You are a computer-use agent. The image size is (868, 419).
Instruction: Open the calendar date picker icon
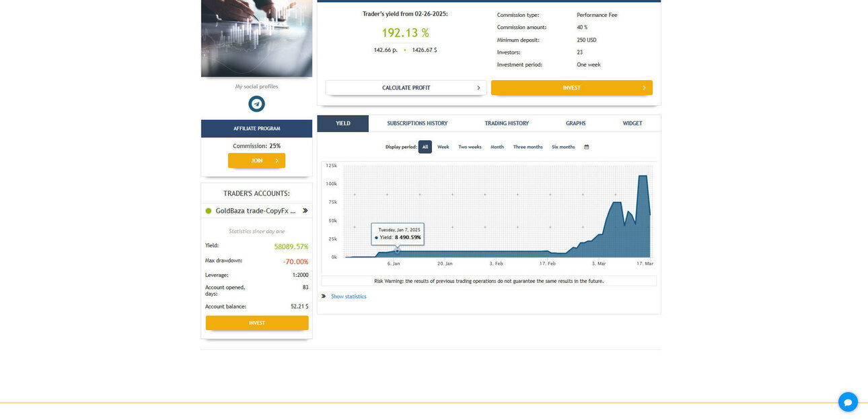point(586,147)
